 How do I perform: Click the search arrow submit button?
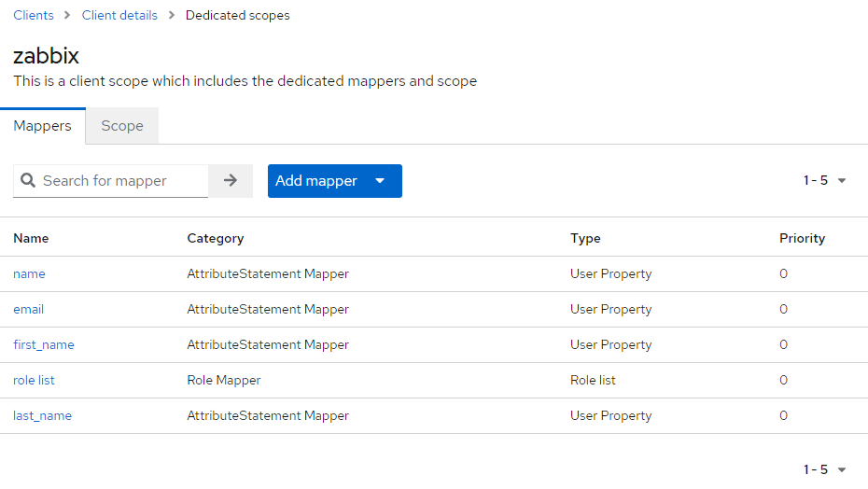click(231, 181)
